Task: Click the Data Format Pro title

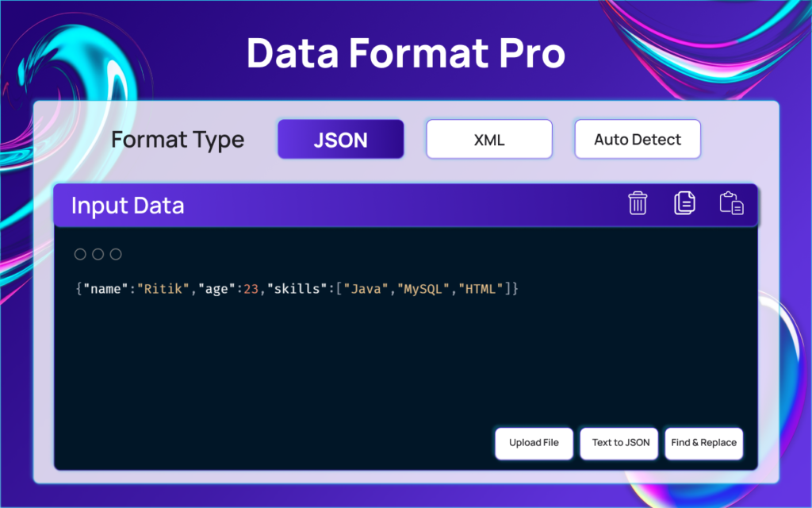Action: 405,53
